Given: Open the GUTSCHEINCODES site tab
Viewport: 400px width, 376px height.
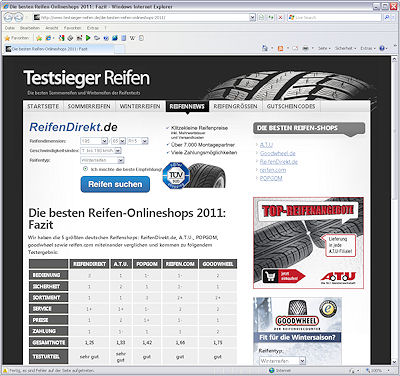Looking at the screenshot, I should coord(291,106).
